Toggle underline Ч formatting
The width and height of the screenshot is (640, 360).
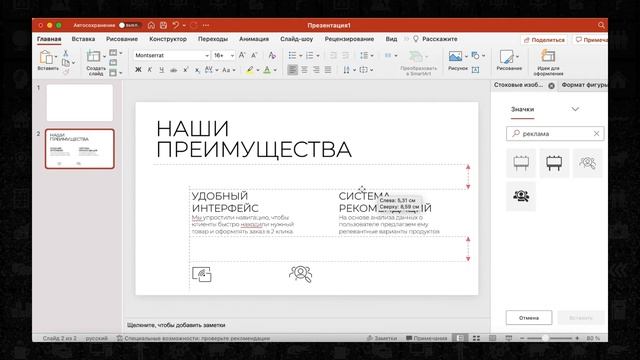[x=162, y=70]
